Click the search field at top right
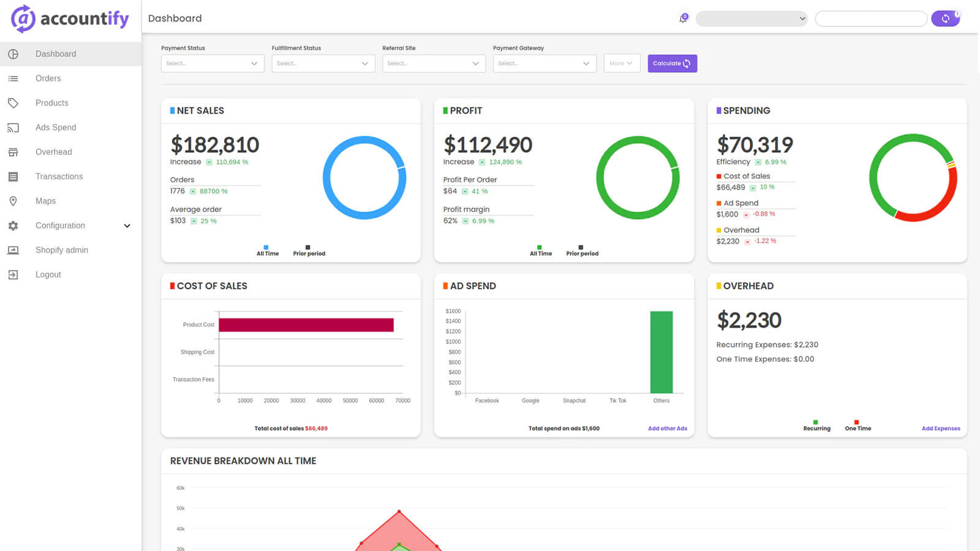The height and width of the screenshot is (551, 980). pyautogui.click(x=870, y=18)
